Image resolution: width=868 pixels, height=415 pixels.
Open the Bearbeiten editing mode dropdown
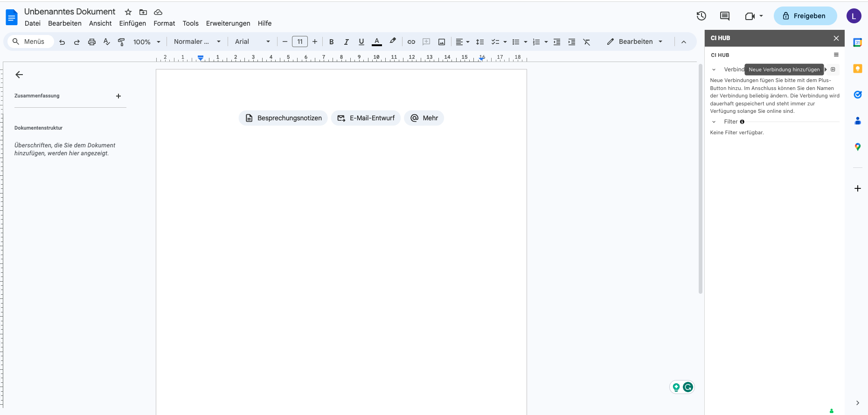635,42
